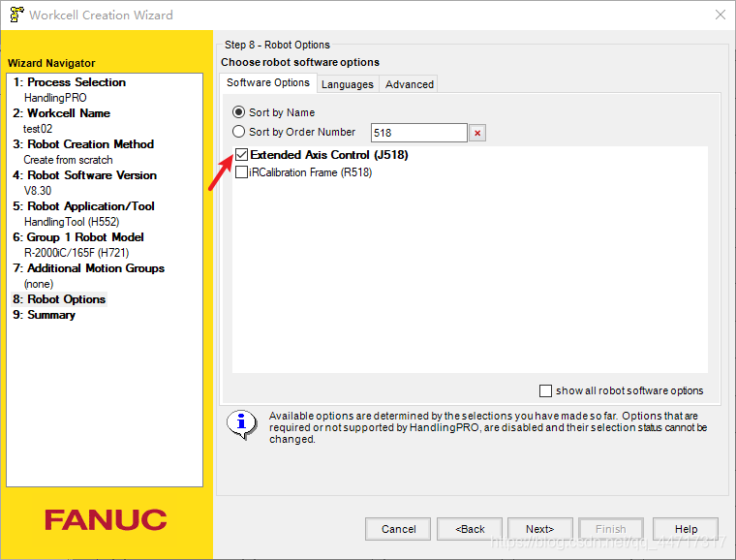
Task: Open the Software Options tab
Action: pos(268,82)
